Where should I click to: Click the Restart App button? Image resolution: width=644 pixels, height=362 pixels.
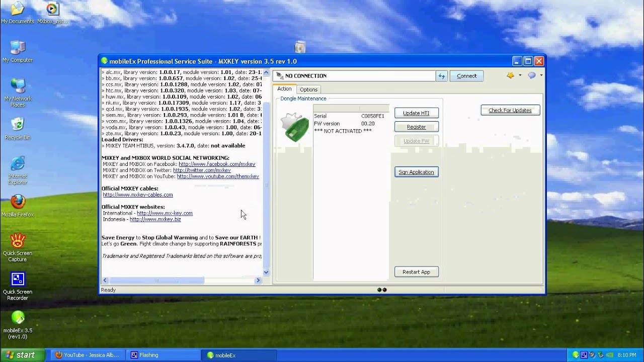[x=416, y=272]
